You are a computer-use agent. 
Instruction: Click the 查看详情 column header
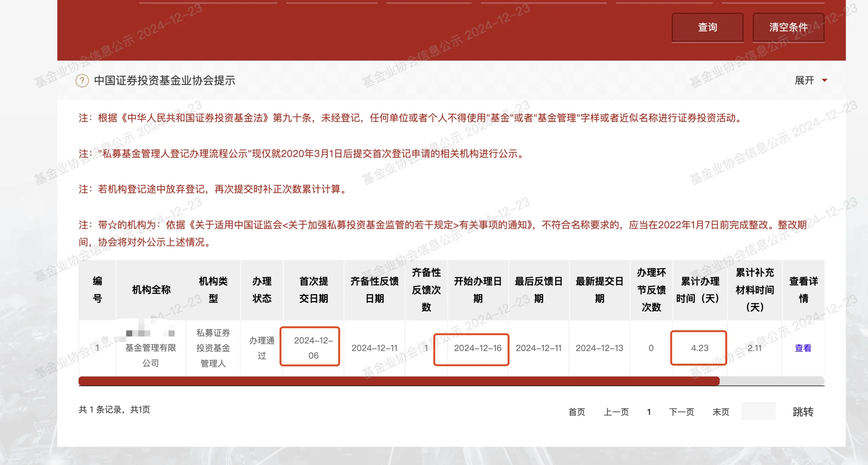coord(803,290)
